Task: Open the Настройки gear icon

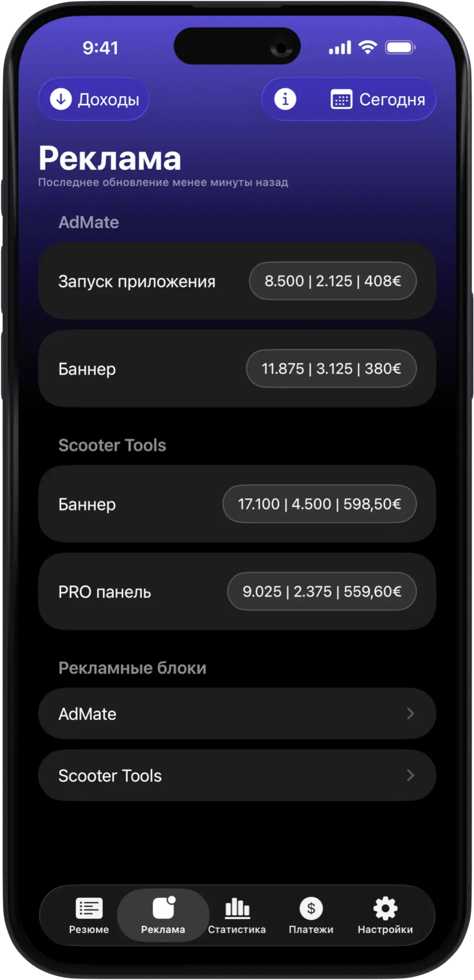Action: (385, 908)
